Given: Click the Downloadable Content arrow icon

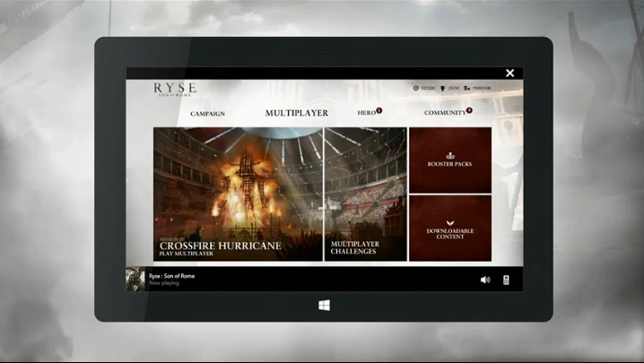Looking at the screenshot, I should (x=450, y=223).
